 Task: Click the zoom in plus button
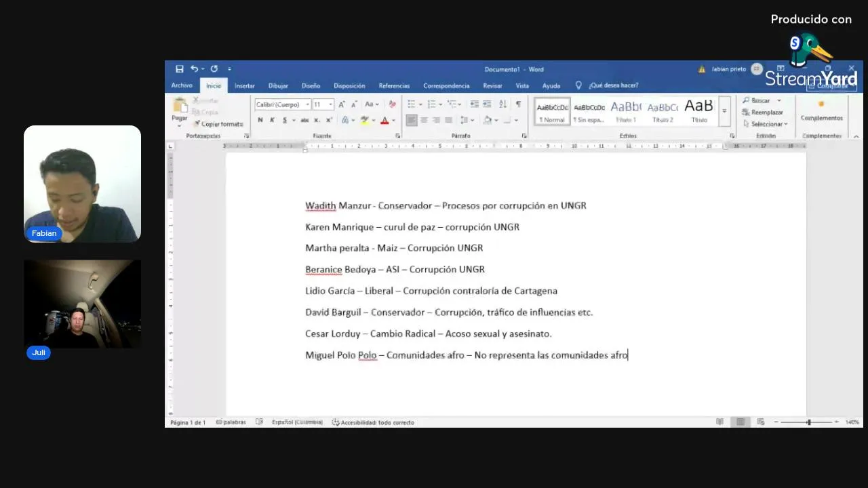tap(837, 422)
